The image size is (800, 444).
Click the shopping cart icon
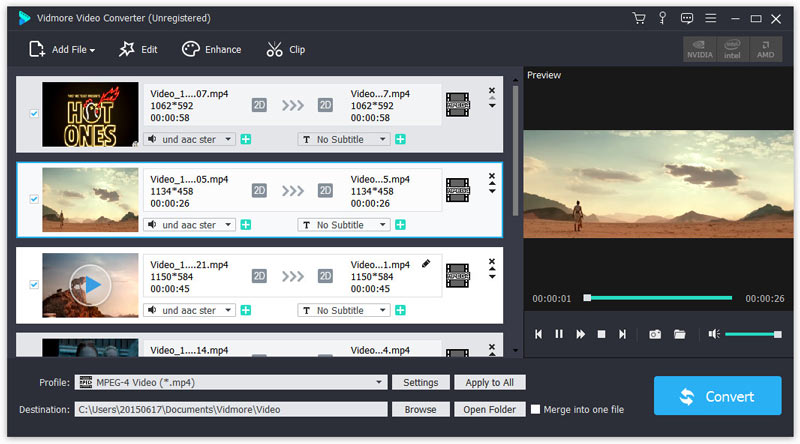click(639, 18)
